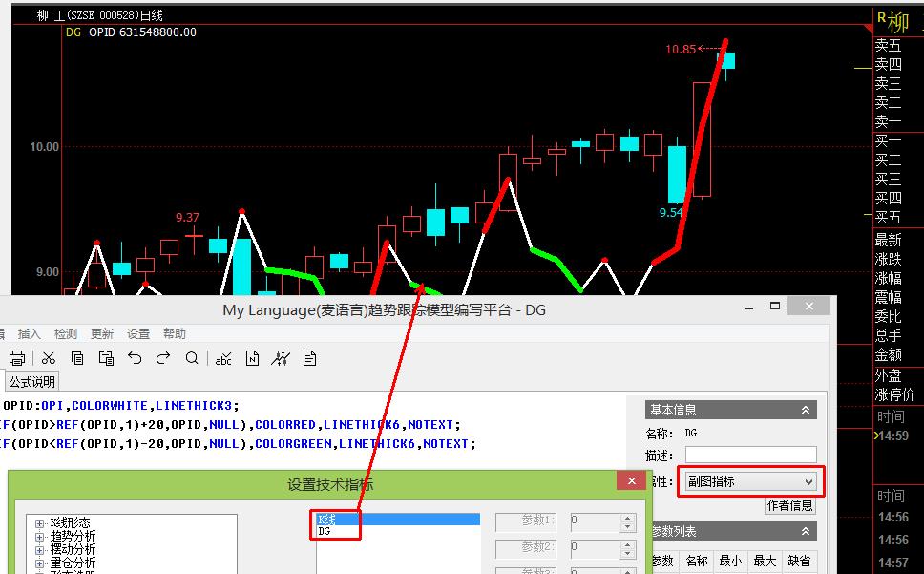Click the Cut scissors icon
Viewport: 924px width, 574px height.
point(49,358)
